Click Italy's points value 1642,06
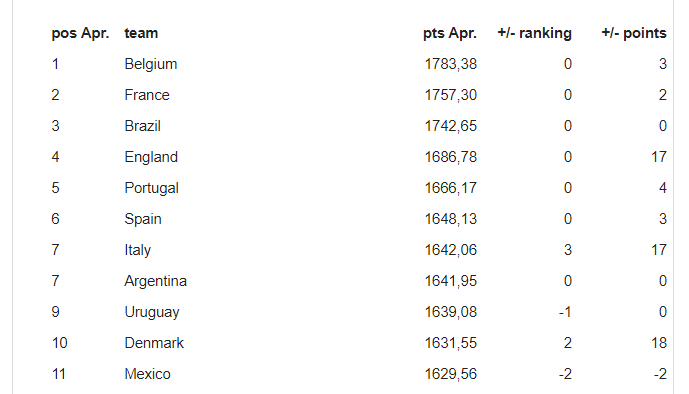 (x=450, y=250)
